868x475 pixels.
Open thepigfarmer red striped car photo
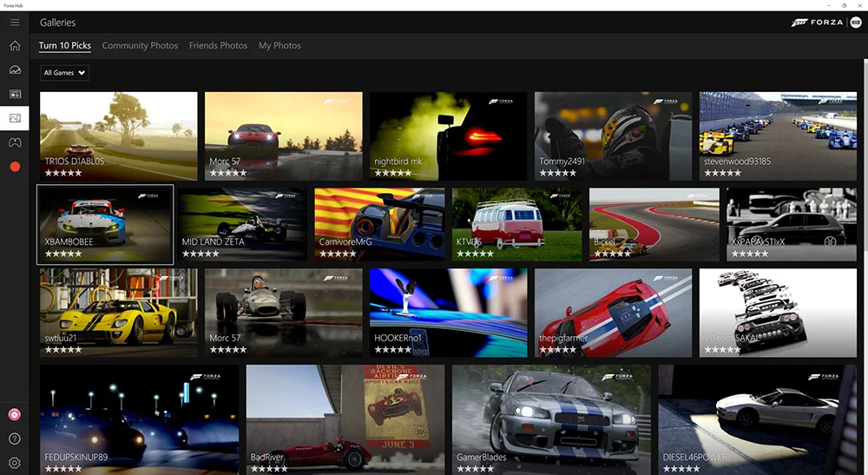pyautogui.click(x=614, y=313)
